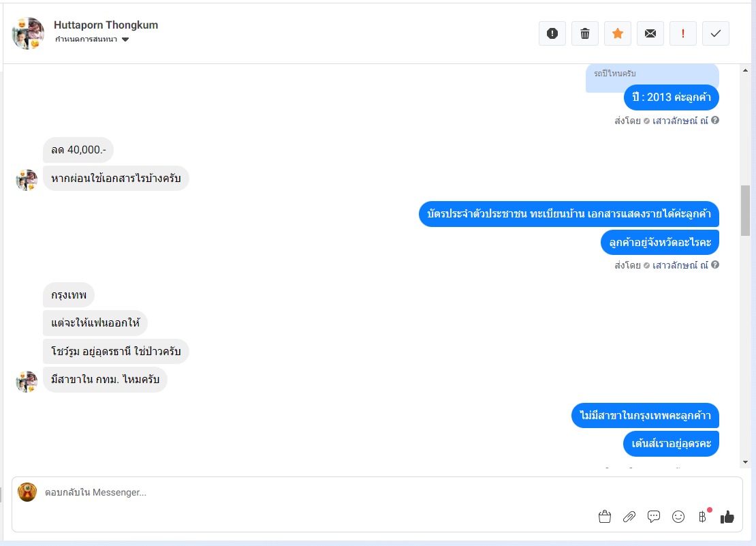Send a thumbs-up like

tap(727, 517)
